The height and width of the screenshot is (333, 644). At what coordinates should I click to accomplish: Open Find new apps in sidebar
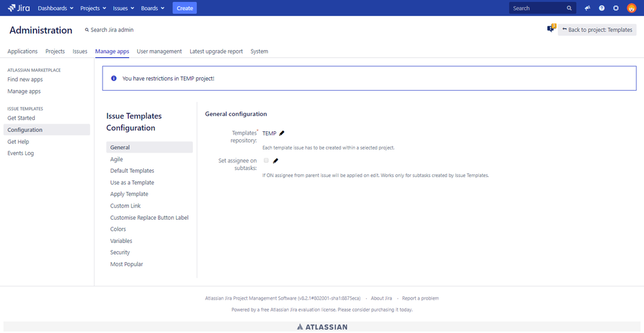point(25,80)
